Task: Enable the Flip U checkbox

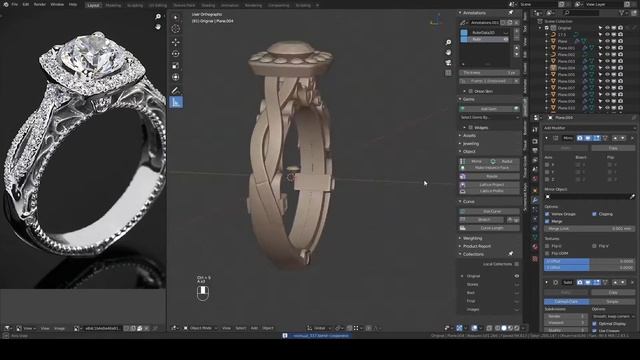Action: [x=547, y=246]
